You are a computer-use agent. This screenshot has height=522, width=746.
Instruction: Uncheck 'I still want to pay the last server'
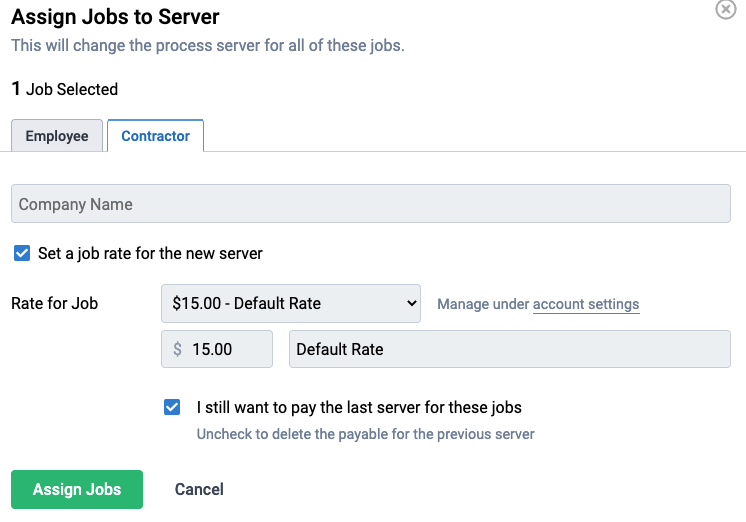pos(172,407)
